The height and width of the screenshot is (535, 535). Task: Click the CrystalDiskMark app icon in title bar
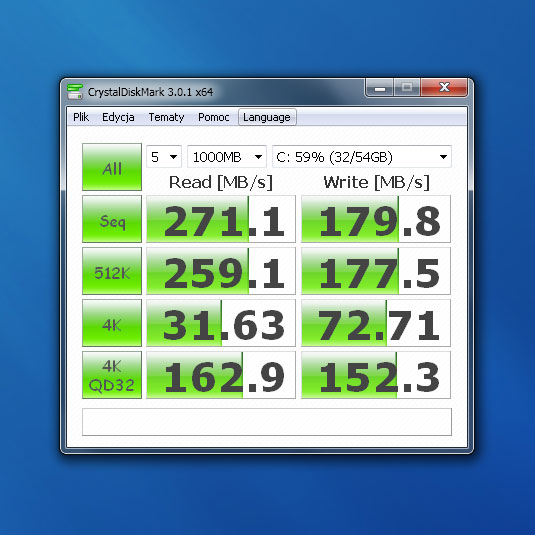pyautogui.click(x=75, y=91)
